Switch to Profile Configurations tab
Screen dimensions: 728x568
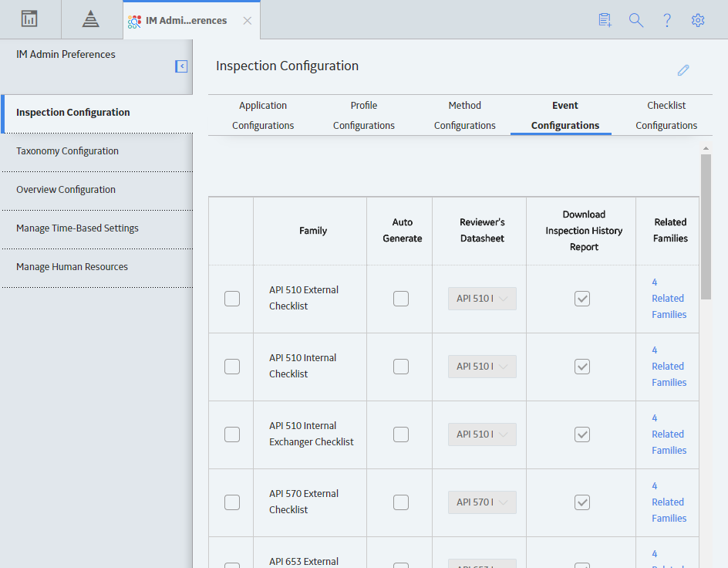(363, 115)
